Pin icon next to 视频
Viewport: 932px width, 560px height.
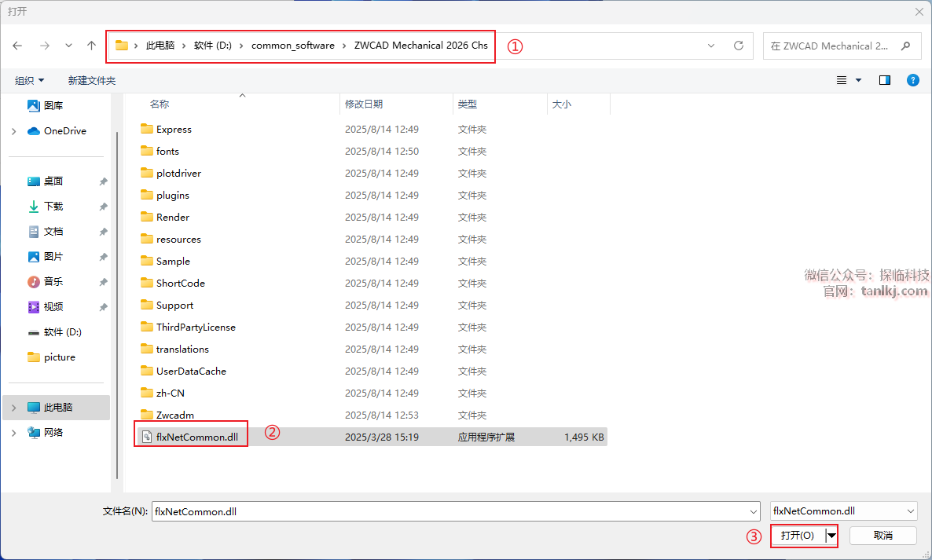click(x=104, y=307)
